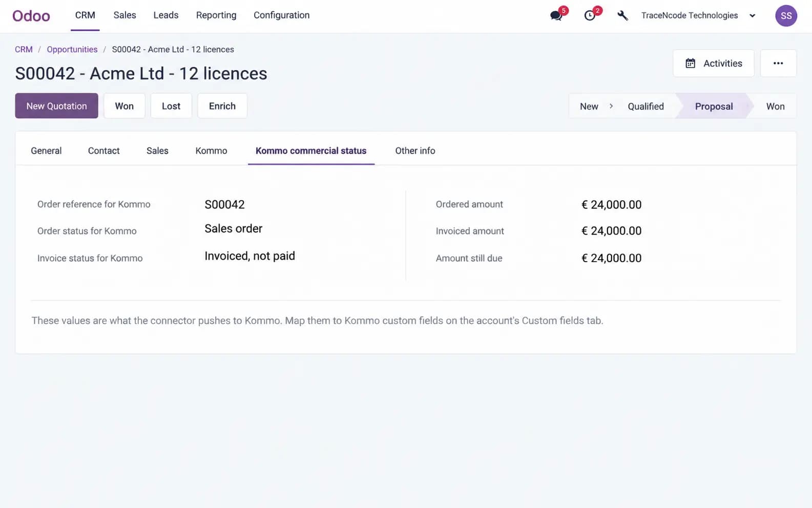Click the 'Order reference for Kommo' label

click(x=94, y=204)
